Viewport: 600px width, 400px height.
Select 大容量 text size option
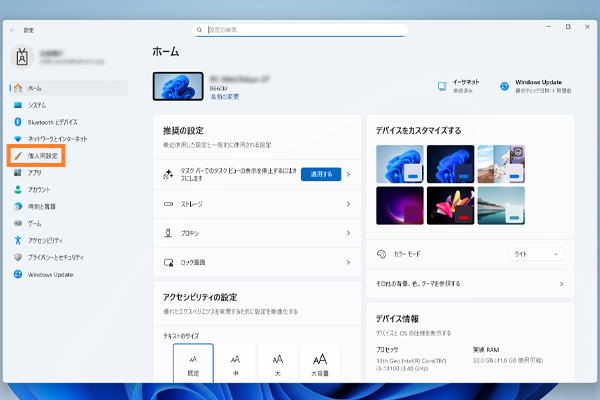[x=320, y=364]
